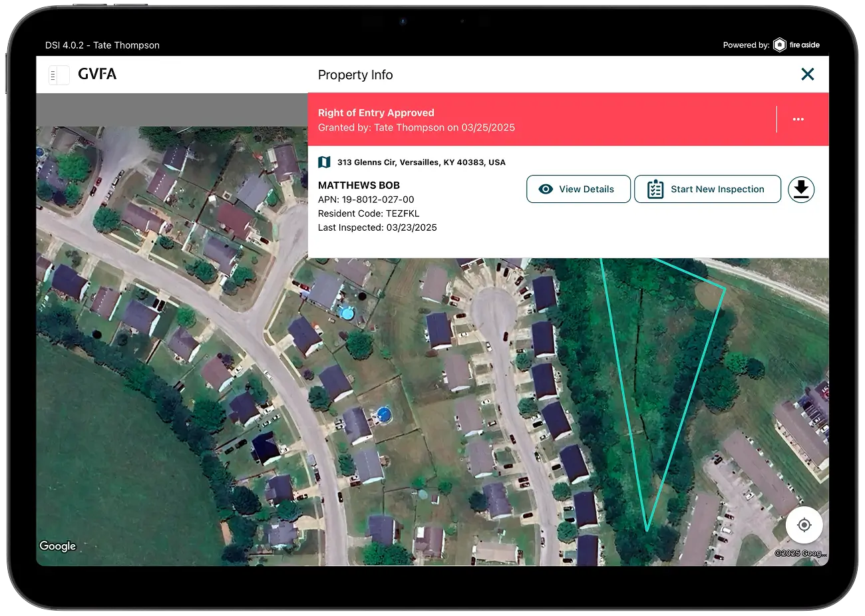Click the Right of Entry Approved banner

pyautogui.click(x=466, y=119)
